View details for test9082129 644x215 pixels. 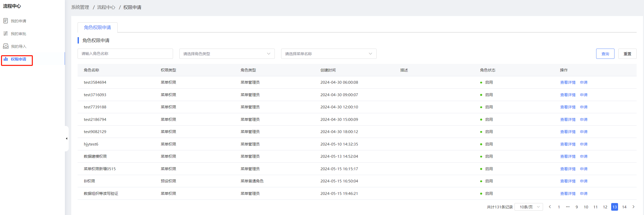[568, 132]
